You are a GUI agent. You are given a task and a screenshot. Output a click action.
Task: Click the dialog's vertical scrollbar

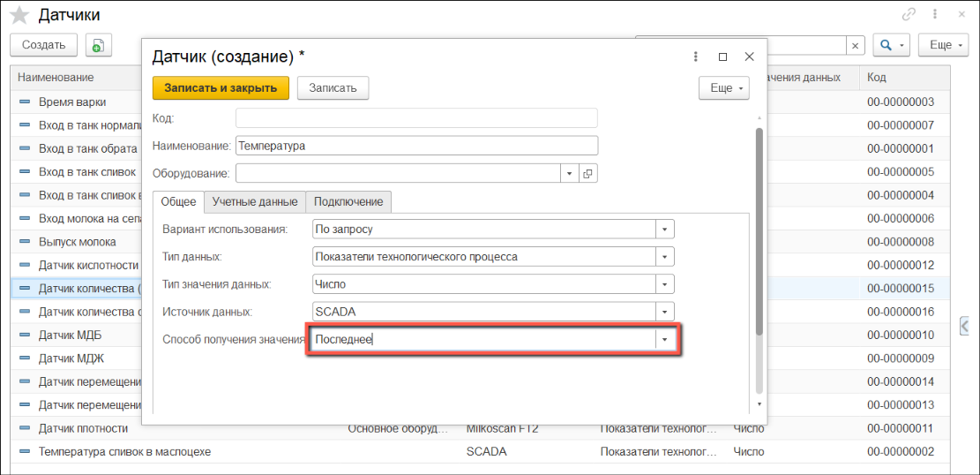click(x=759, y=230)
